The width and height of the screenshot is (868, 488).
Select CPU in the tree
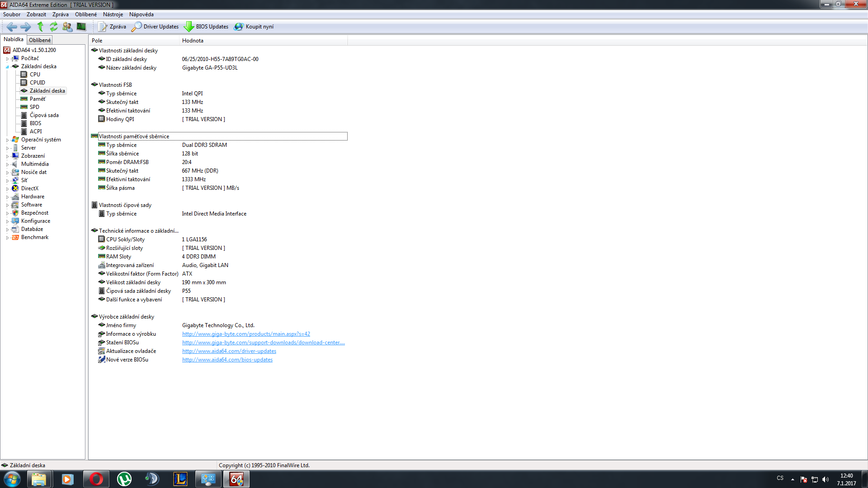point(35,75)
